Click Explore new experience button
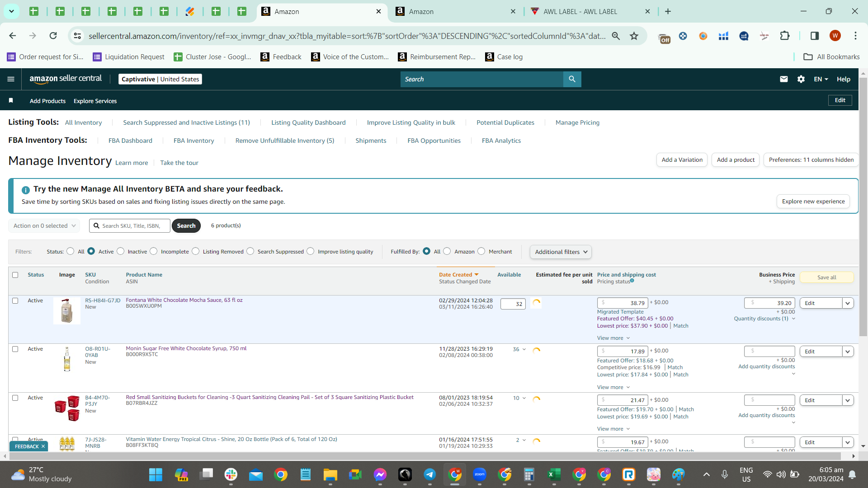 tap(813, 201)
